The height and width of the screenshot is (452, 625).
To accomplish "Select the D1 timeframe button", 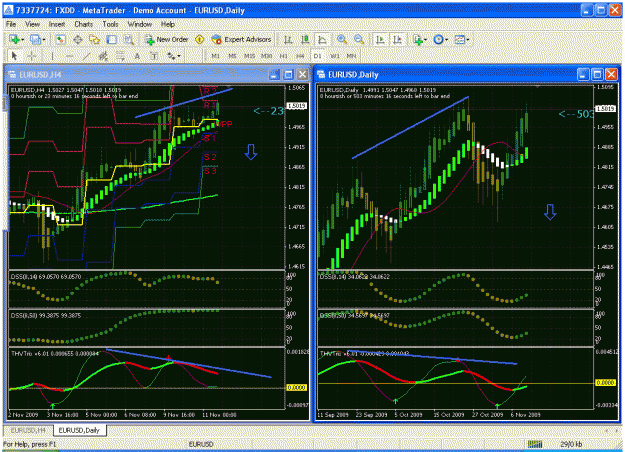I will 317,56.
